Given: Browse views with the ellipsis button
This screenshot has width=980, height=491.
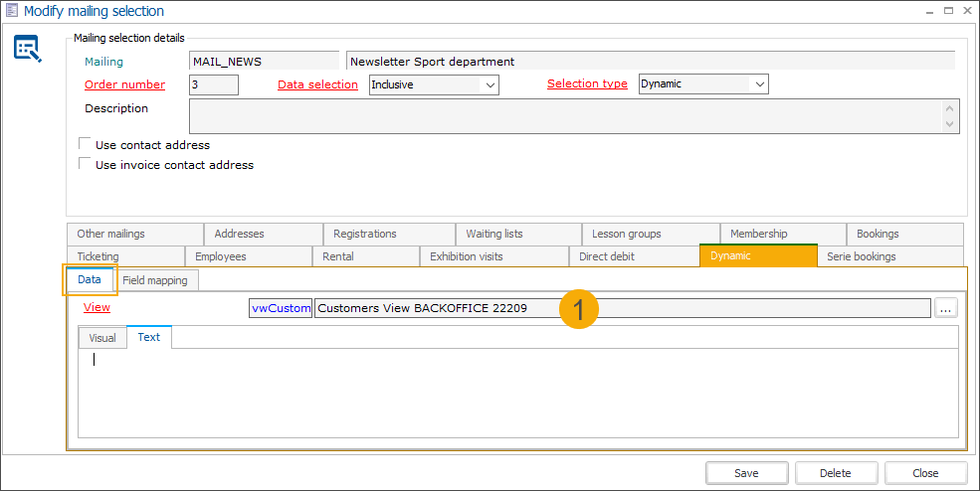Looking at the screenshot, I should pyautogui.click(x=945, y=307).
